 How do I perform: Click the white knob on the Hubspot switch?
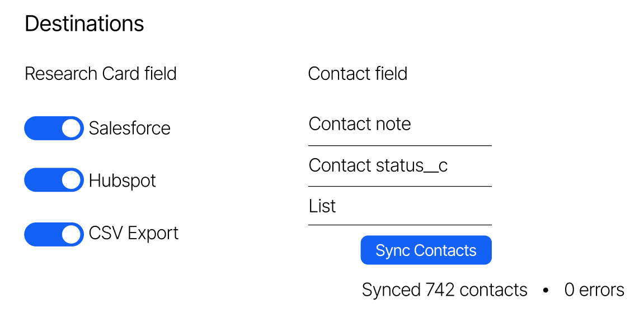pyautogui.click(x=71, y=180)
